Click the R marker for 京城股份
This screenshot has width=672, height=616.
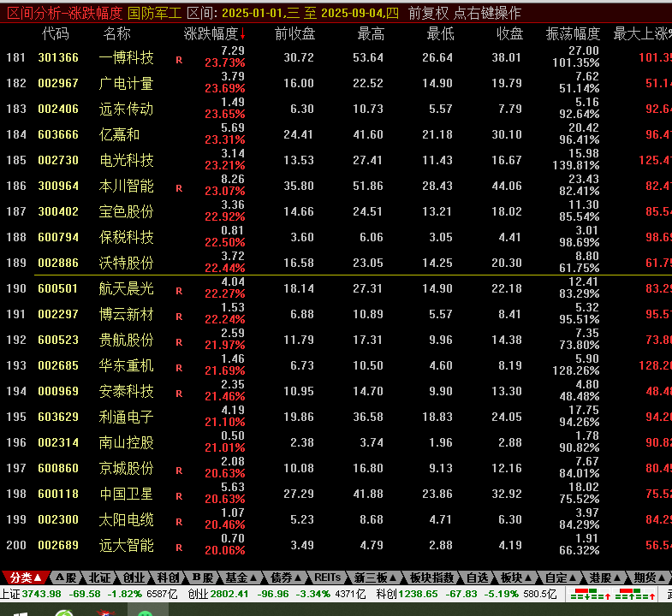(179, 471)
